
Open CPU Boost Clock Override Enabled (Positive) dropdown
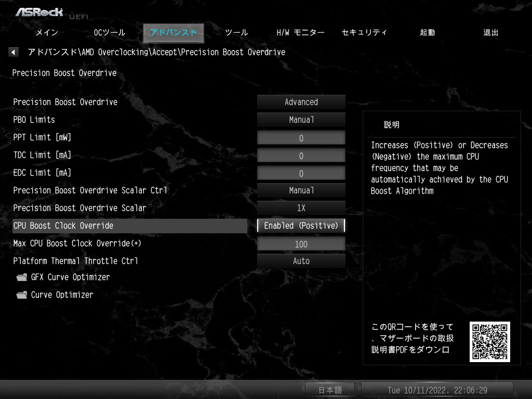point(301,225)
